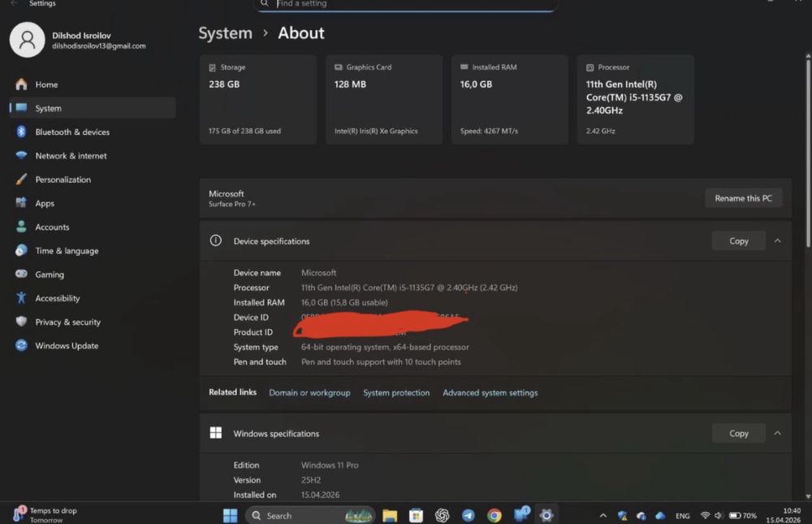The width and height of the screenshot is (812, 524).
Task: Click the 25H2 version value
Action: (x=311, y=480)
